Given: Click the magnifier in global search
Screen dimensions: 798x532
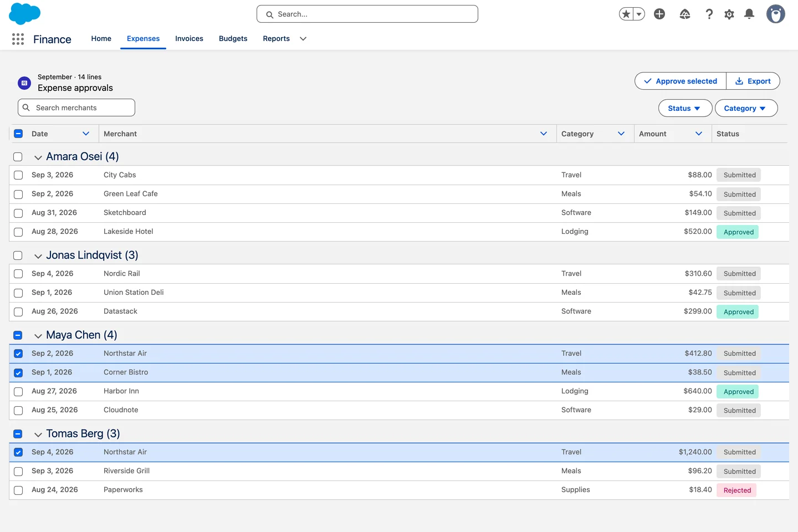Looking at the screenshot, I should tap(270, 14).
